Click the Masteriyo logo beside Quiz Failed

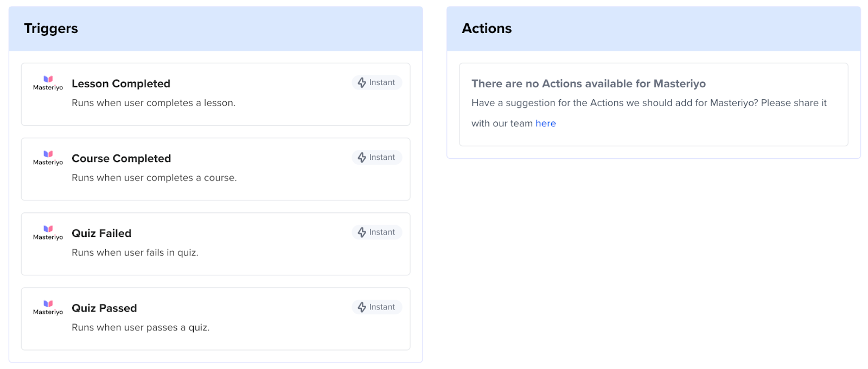(48, 232)
